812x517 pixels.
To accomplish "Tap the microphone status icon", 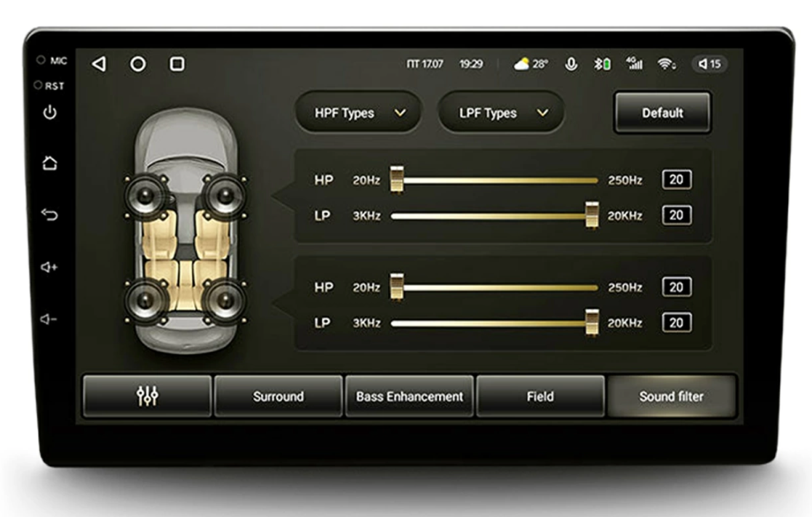I will (571, 64).
